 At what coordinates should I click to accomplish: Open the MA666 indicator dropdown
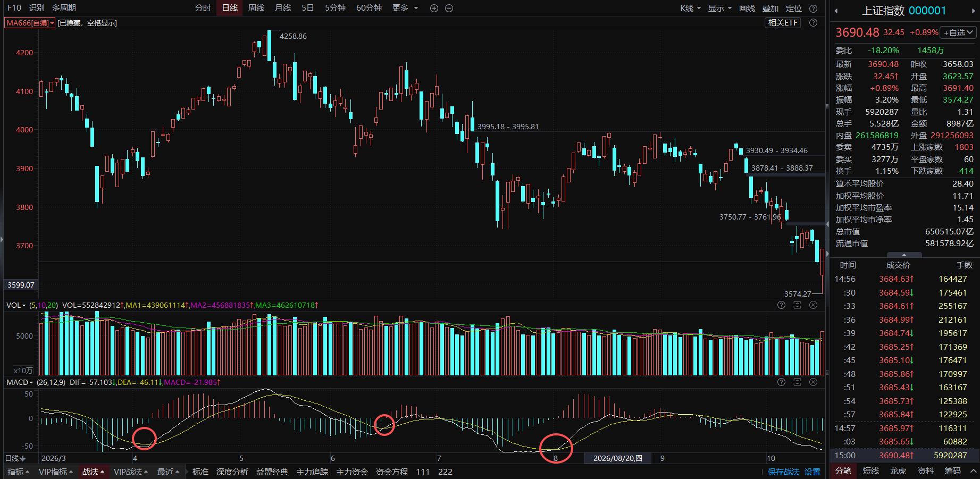30,23
